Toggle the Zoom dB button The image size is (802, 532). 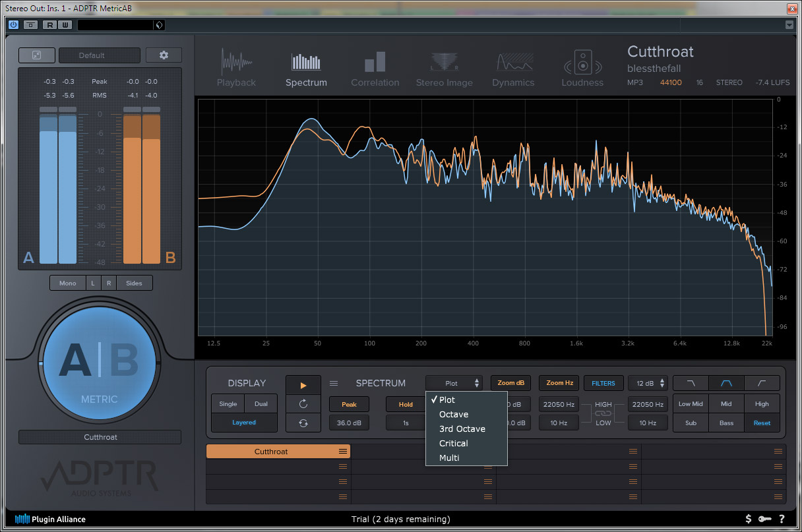point(510,383)
